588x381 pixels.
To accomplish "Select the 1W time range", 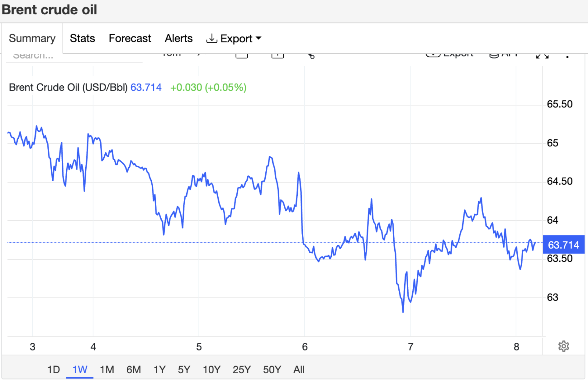I will pyautogui.click(x=80, y=369).
